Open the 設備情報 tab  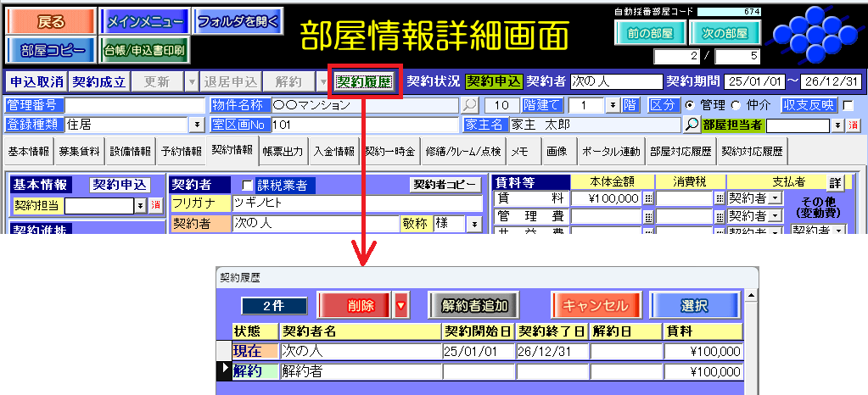click(130, 152)
